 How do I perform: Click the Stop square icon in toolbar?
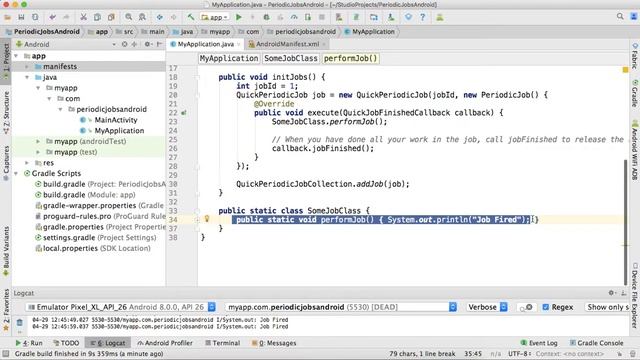(322, 17)
